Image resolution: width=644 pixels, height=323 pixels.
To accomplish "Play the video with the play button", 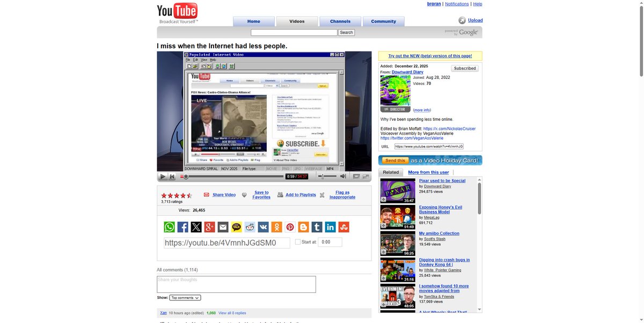I will click(x=163, y=176).
